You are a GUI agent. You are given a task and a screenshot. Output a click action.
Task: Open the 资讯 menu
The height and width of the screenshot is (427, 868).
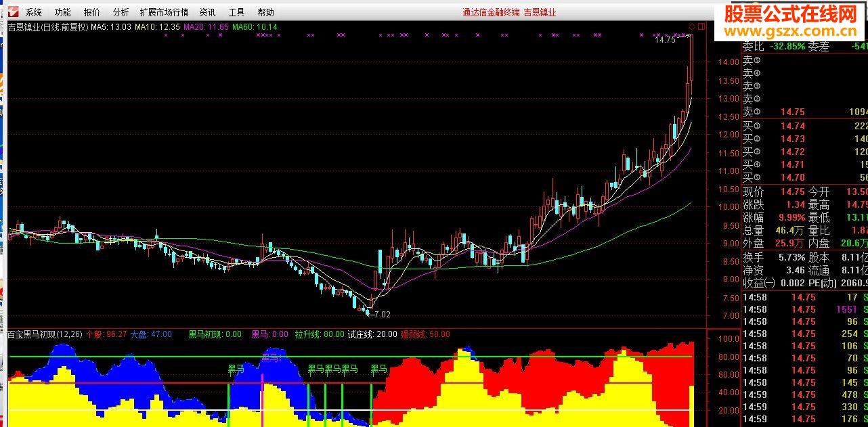pos(207,12)
